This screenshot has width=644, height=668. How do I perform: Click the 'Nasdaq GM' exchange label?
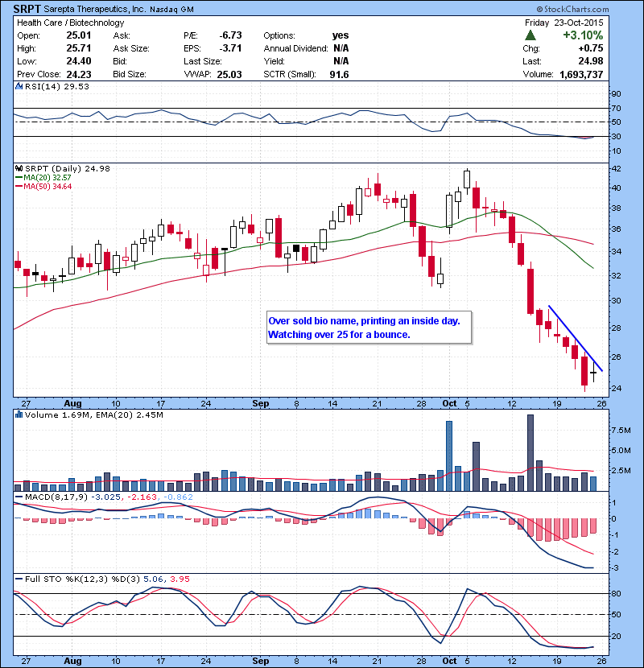(171, 10)
